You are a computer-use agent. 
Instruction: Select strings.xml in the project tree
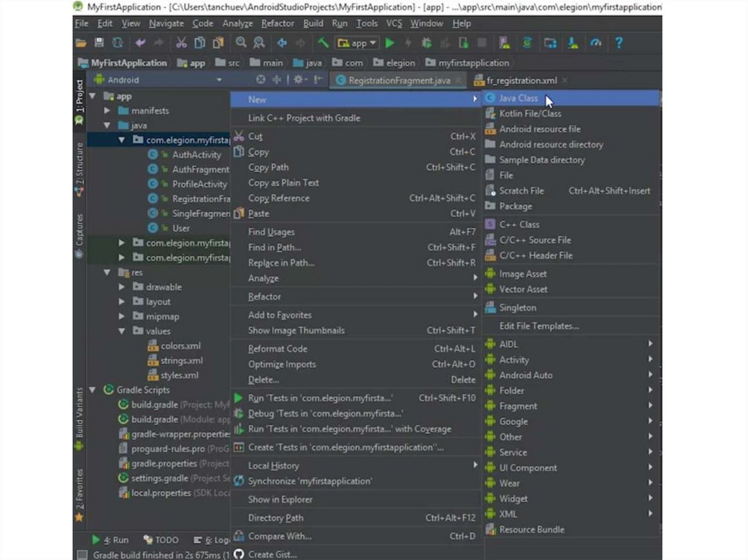[x=182, y=361]
